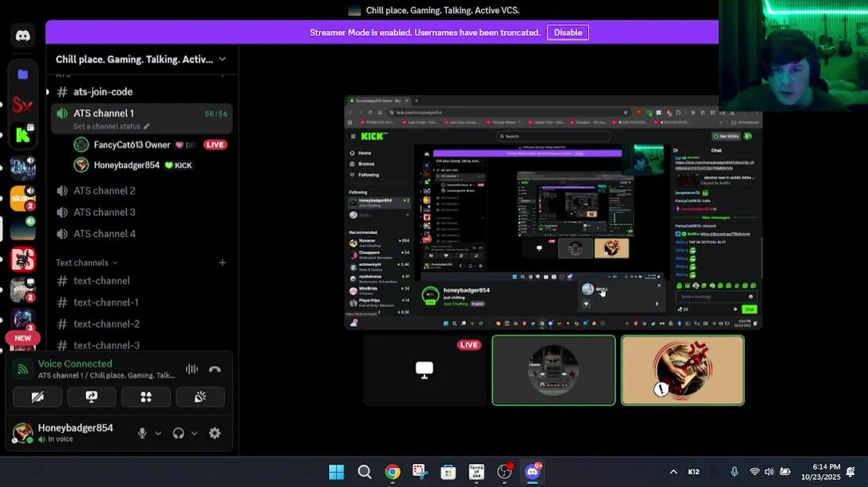The height and width of the screenshot is (487, 868).
Task: Open the red Sx server icon
Action: 23,105
